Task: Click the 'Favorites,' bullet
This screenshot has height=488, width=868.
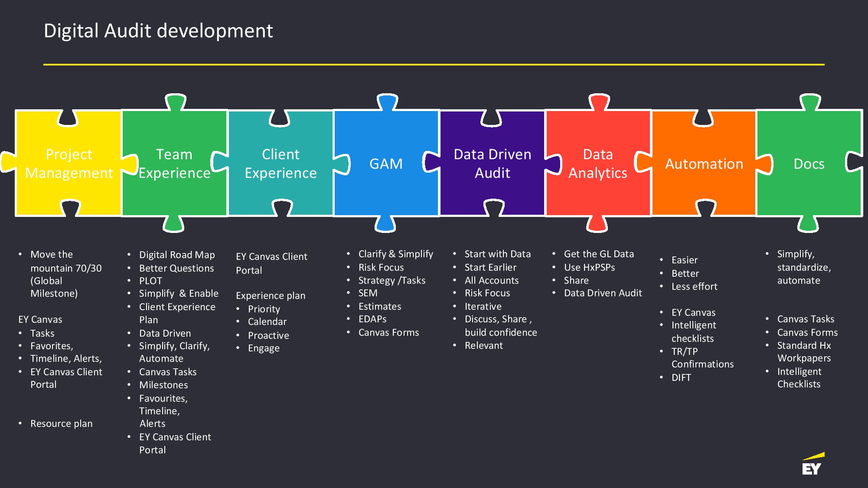Action: (x=52, y=346)
